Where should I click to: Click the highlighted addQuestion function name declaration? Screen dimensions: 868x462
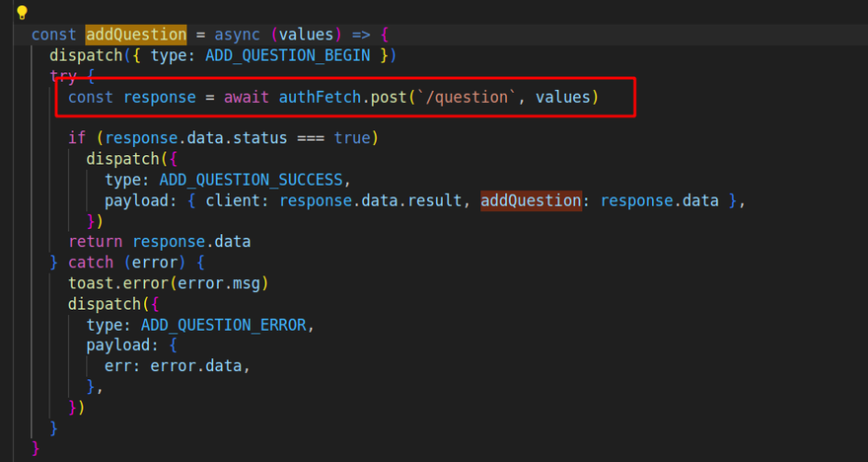(x=121, y=35)
